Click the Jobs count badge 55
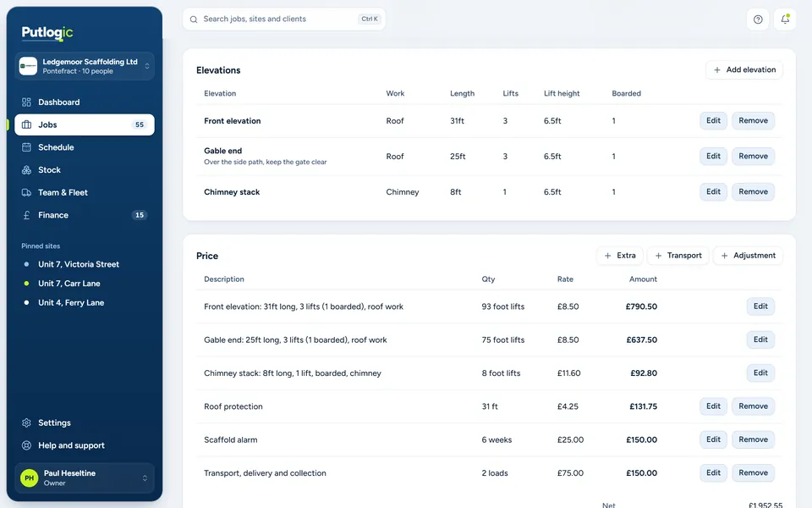The height and width of the screenshot is (508, 812). 140,124
